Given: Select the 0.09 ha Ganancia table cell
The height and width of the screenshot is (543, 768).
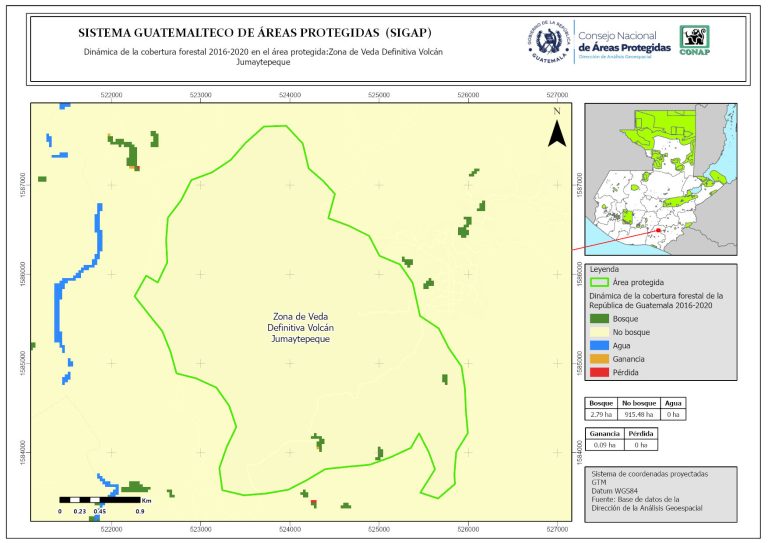Looking at the screenshot, I should pos(604,444).
